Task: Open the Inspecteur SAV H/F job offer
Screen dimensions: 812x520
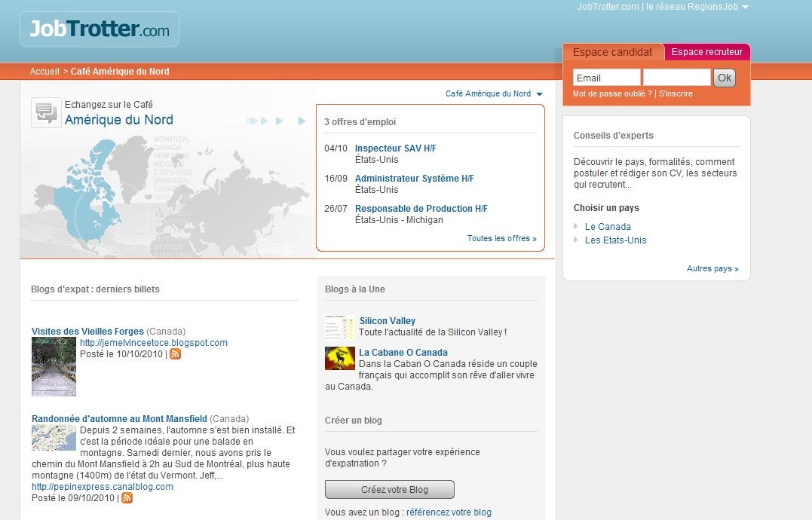Action: (x=395, y=148)
